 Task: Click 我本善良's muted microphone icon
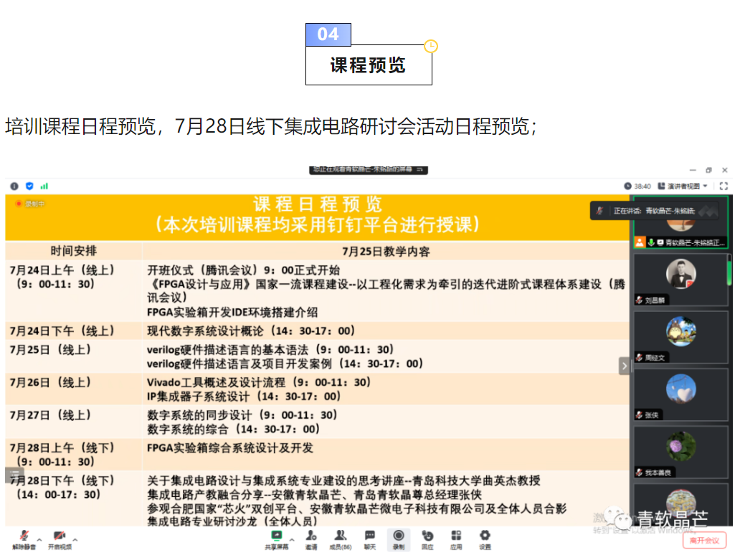(x=640, y=473)
